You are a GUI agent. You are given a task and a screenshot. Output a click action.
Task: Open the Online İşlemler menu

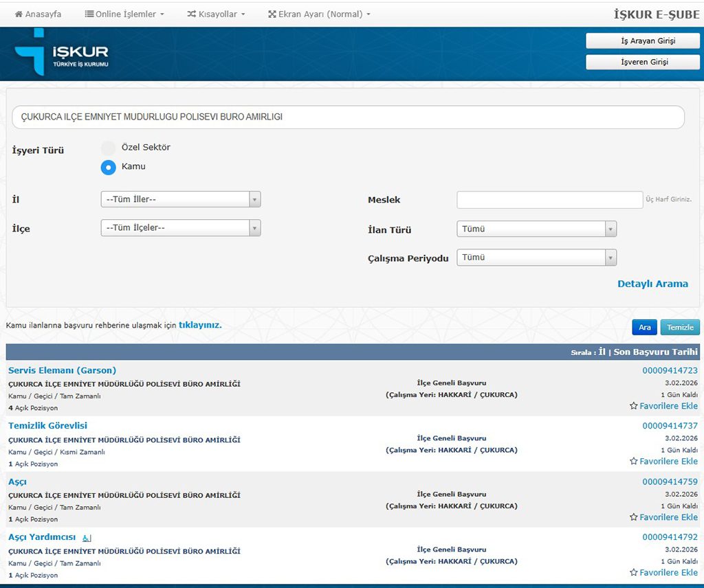(x=124, y=14)
